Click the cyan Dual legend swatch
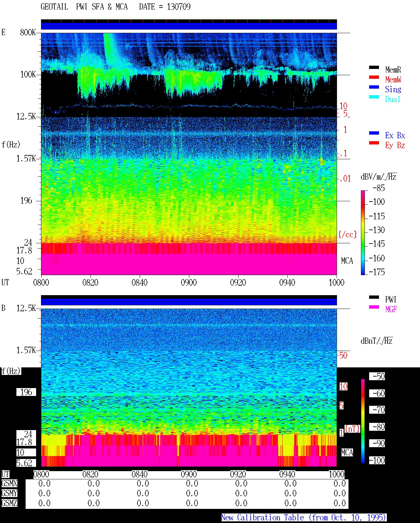Screen dimensions: 420x523 coord(374,97)
